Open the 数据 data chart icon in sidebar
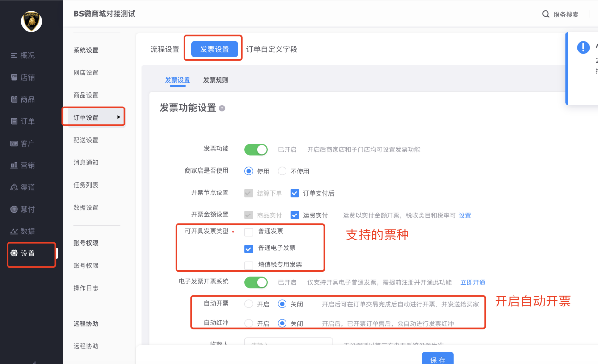The height and width of the screenshot is (364, 598). click(14, 231)
